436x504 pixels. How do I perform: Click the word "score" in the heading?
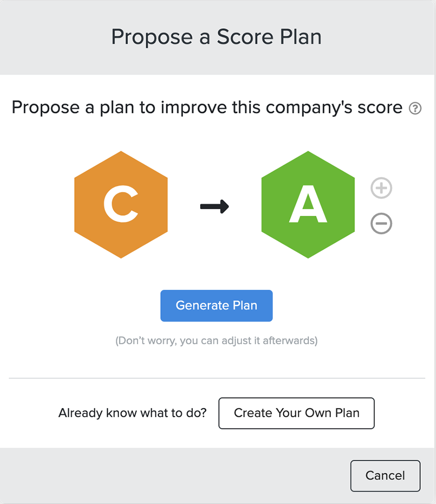coord(378,107)
